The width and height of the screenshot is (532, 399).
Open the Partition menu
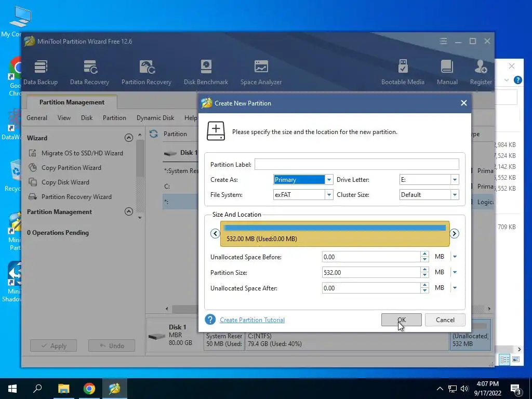click(x=114, y=118)
